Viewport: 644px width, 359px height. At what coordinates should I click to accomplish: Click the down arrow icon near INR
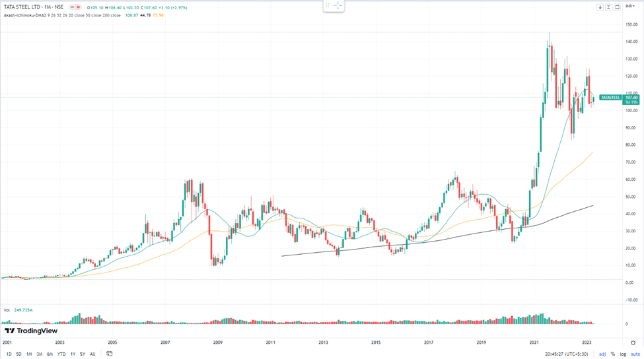(x=600, y=7)
